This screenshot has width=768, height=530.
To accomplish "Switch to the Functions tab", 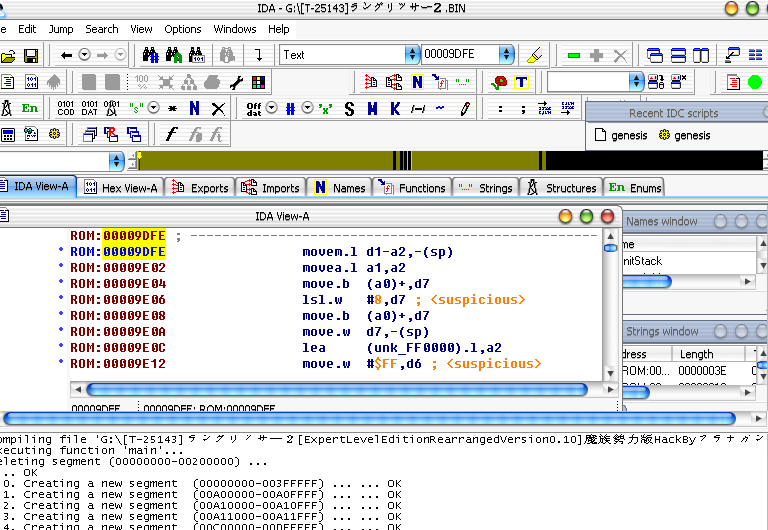I will click(x=412, y=188).
